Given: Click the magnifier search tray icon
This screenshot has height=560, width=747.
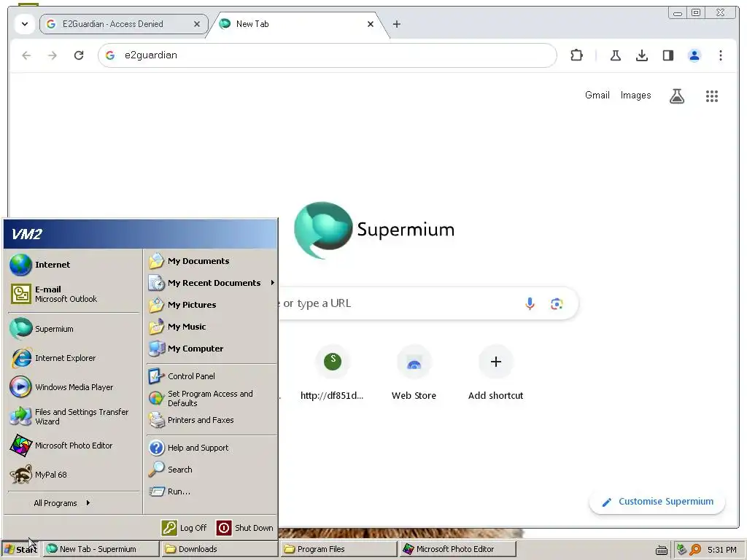Looking at the screenshot, I should (x=695, y=550).
